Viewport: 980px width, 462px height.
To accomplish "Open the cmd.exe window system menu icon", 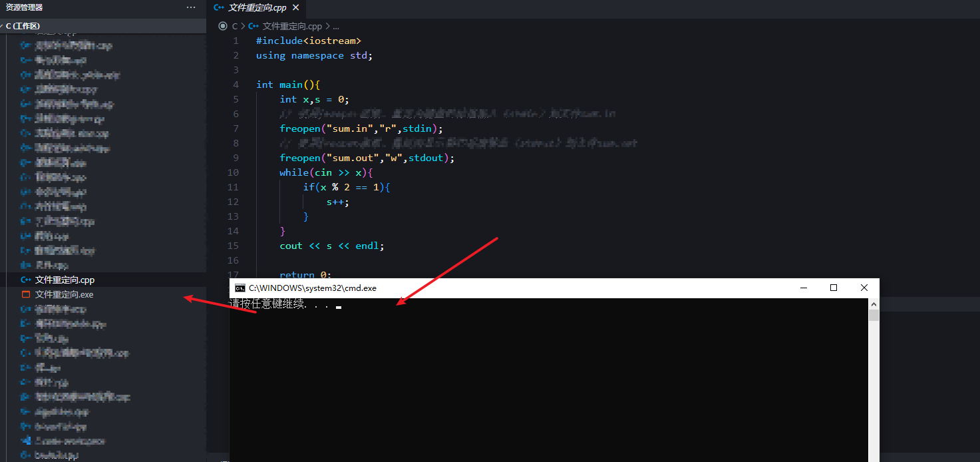I will pyautogui.click(x=240, y=288).
